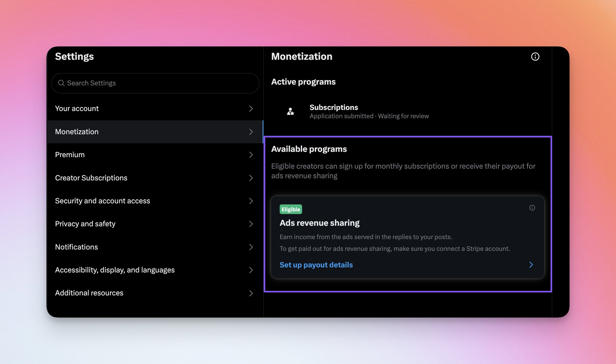Click the chevron next to Creator Subscriptions
The image size is (616, 364).
coord(251,178)
